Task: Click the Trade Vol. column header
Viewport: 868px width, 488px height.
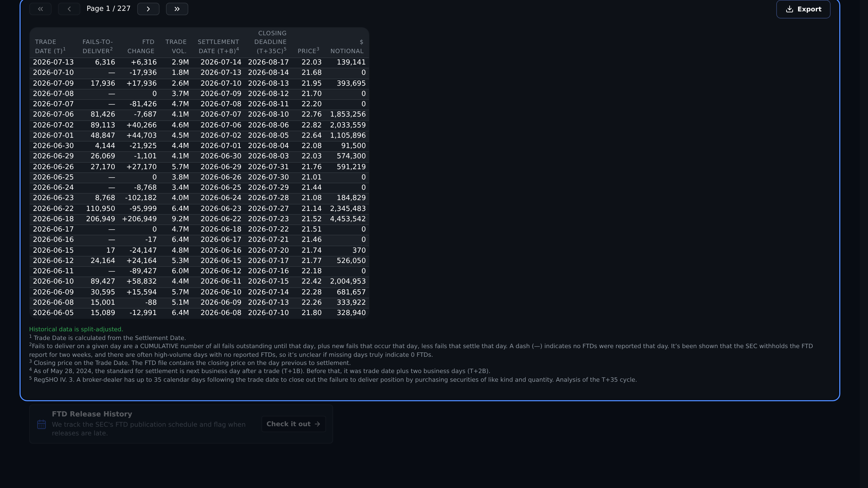Action: (x=176, y=46)
